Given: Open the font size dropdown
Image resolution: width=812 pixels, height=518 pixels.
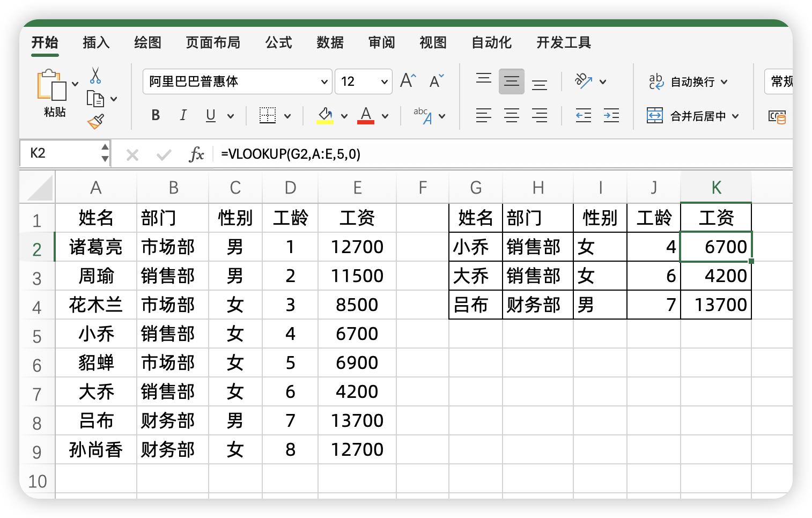Looking at the screenshot, I should [x=384, y=82].
